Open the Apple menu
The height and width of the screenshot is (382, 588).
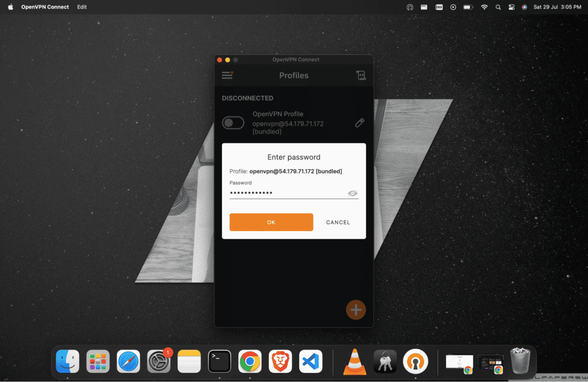[x=10, y=7]
